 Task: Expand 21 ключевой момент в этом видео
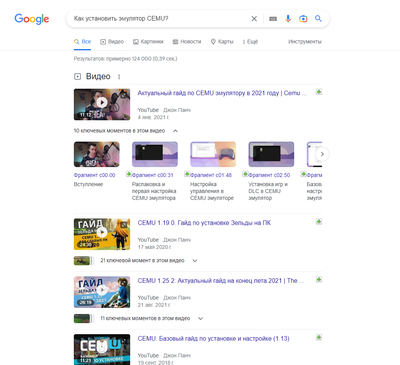pos(195,261)
